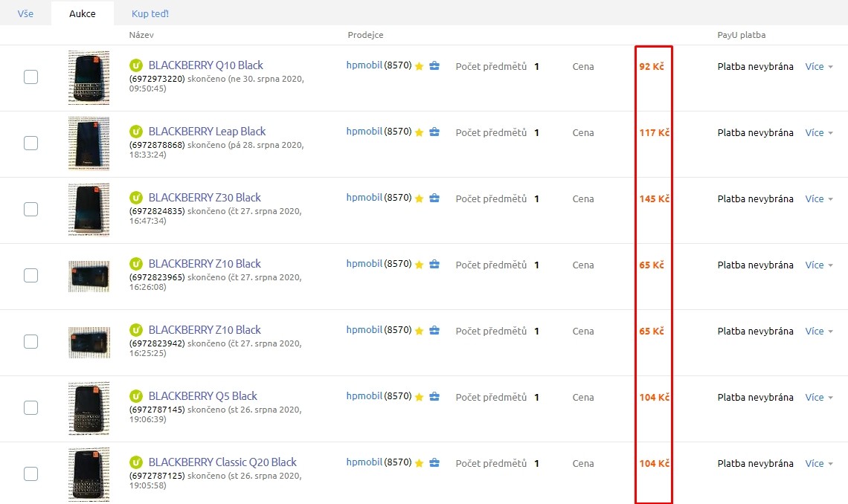
Task: Check the box for BLACKBERRY Classic Q20 Black
Action: pyautogui.click(x=30, y=474)
